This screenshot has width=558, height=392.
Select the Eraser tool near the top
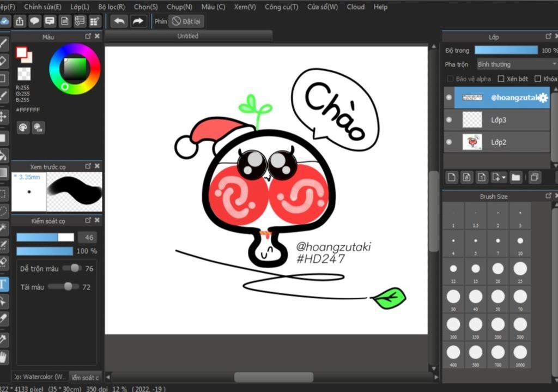pos(4,61)
